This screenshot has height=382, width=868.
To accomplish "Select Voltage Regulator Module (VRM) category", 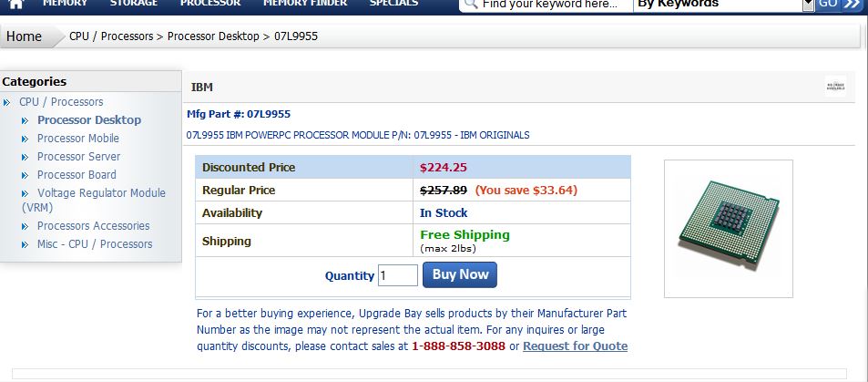I will 100,193.
